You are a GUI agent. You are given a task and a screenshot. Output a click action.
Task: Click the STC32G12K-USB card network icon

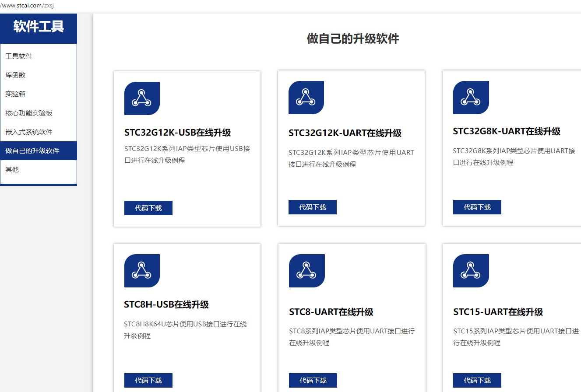(142, 98)
